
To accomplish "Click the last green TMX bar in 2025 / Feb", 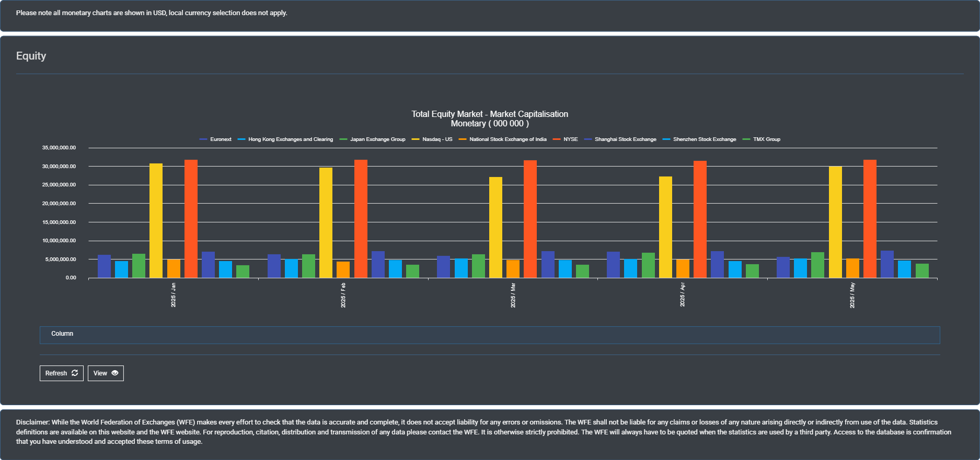I will tap(412, 272).
